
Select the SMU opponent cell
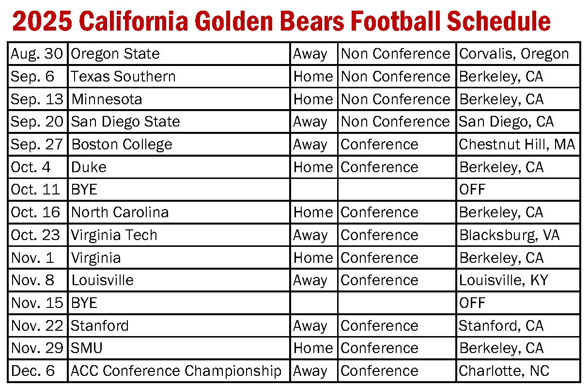179,348
